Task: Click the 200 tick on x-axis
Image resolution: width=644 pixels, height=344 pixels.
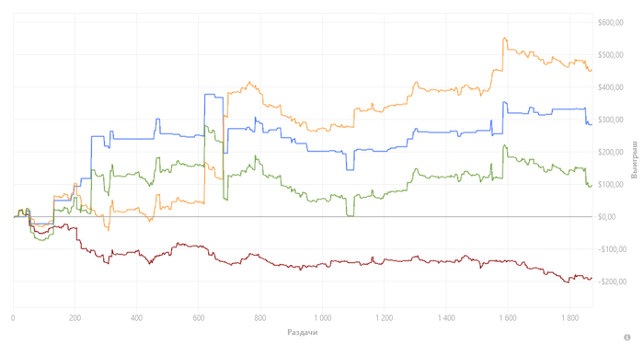Action: pos(75,318)
